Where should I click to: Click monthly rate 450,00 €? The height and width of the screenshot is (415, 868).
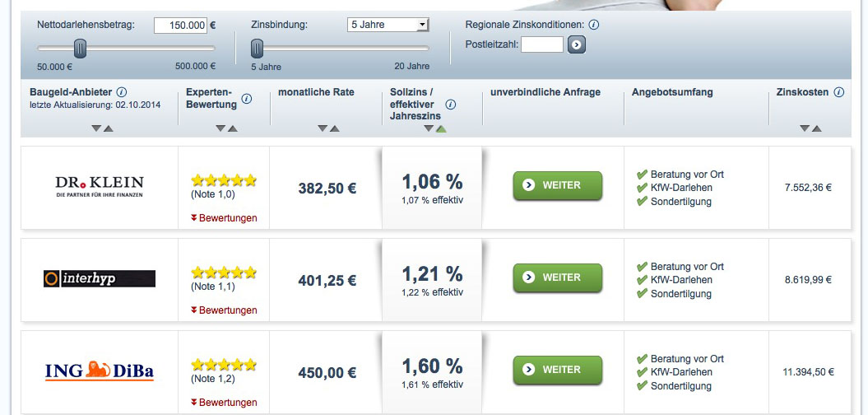pos(327,373)
